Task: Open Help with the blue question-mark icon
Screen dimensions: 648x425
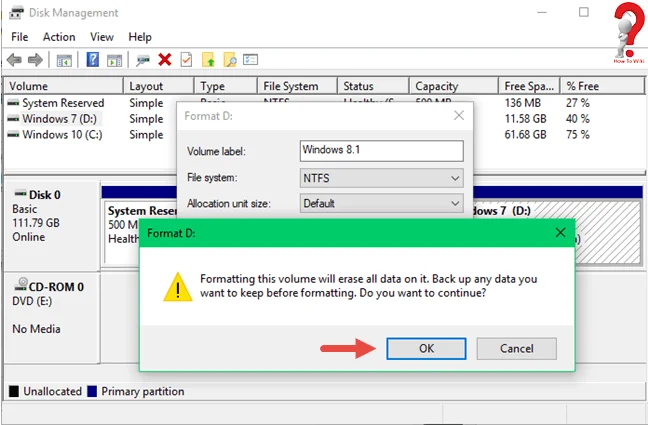Action: pos(93,60)
